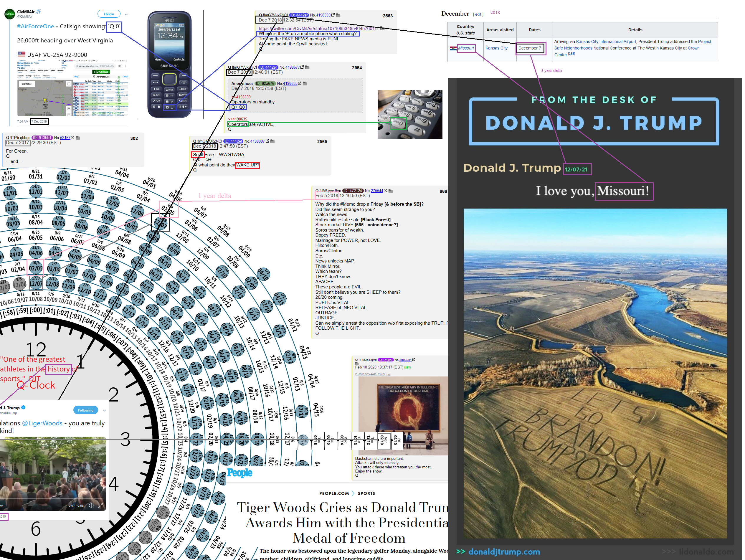Image resolution: width=745 pixels, height=560 pixels.
Task: Click external-link icon next to No.4198635
Action: coord(300,83)
